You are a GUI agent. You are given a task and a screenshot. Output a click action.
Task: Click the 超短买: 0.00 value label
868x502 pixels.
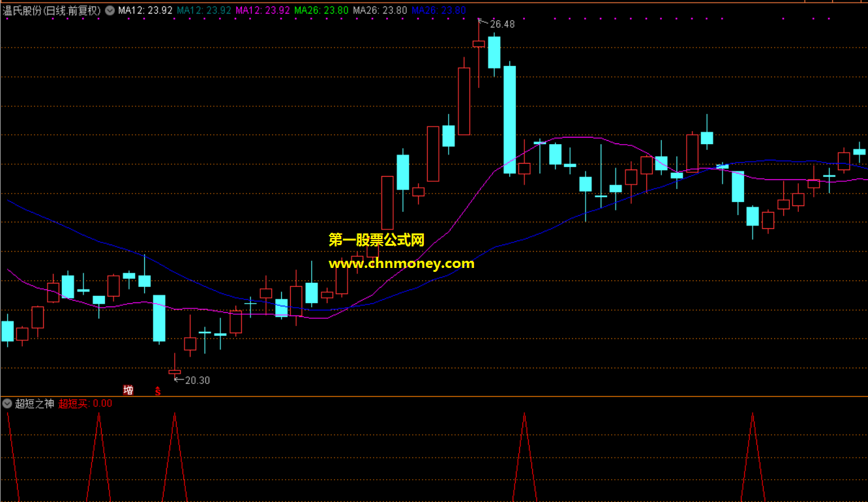85,404
